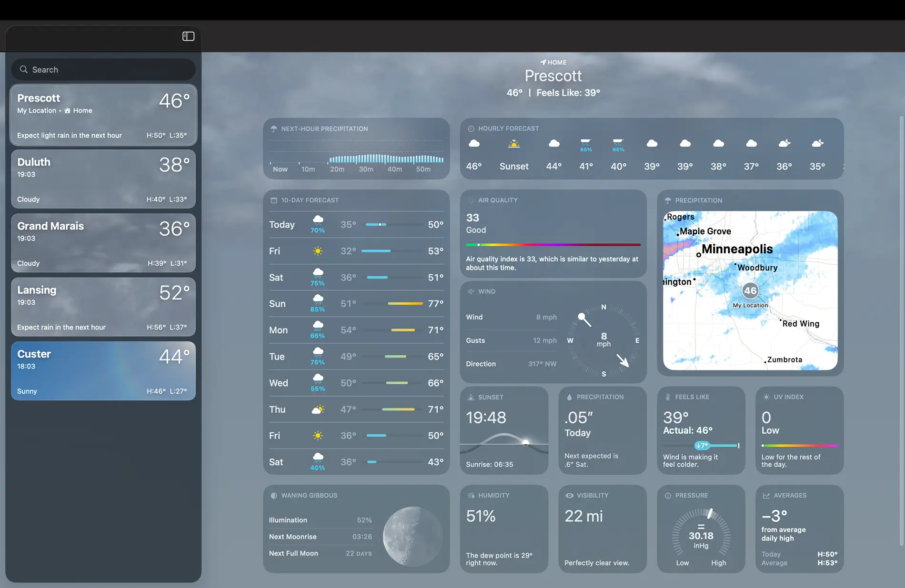Viewport: 905px width, 588px height.
Task: Click the moon image thumbnail
Action: pyautogui.click(x=412, y=537)
